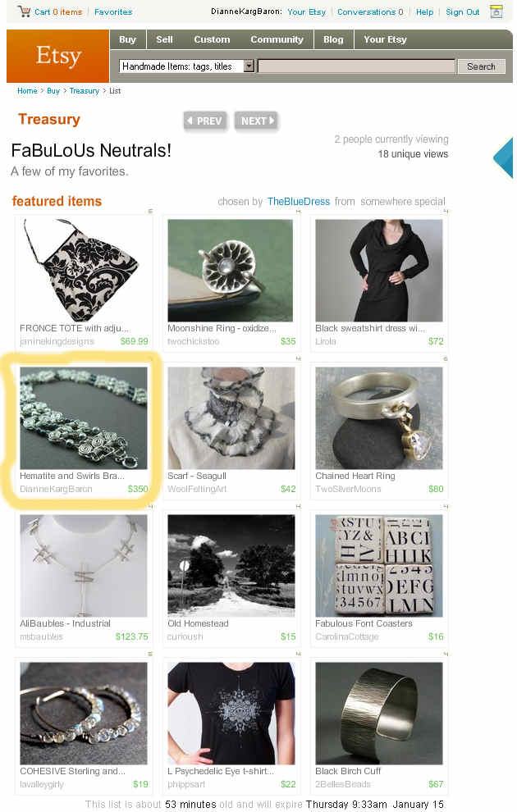Open the Fabulous Font Coasters thumbnail
This screenshot has width=517, height=812.
(378, 565)
